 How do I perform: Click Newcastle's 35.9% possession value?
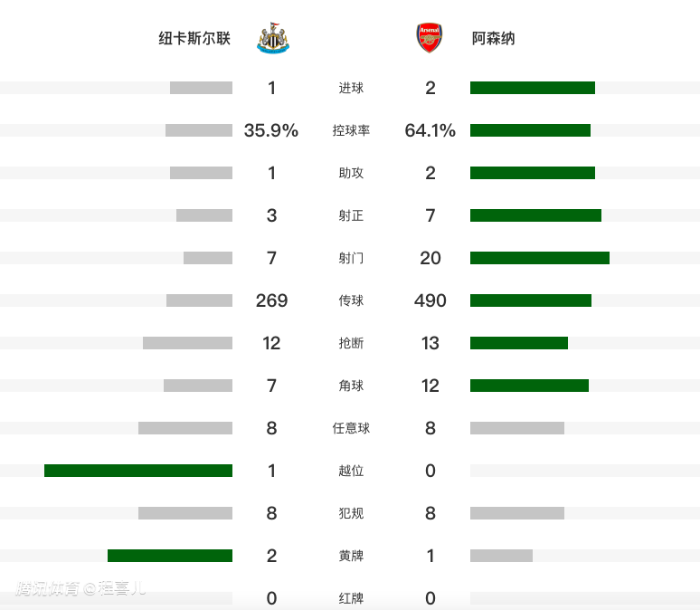(271, 130)
